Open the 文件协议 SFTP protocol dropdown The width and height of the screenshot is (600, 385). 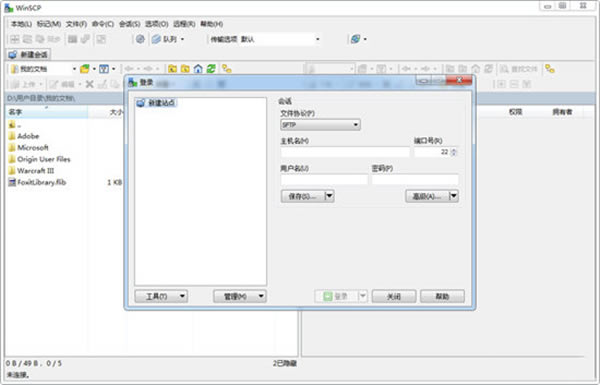pos(320,125)
